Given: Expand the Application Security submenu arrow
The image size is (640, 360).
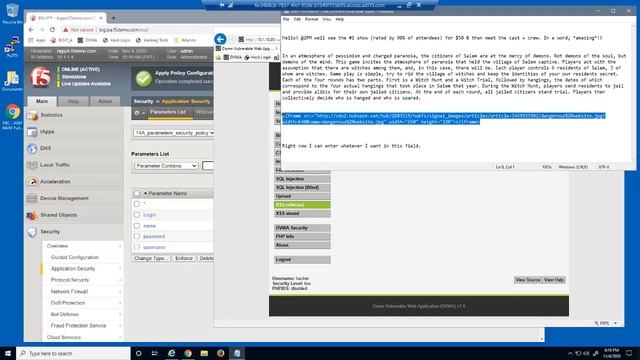Looking at the screenshot, I should 120,269.
